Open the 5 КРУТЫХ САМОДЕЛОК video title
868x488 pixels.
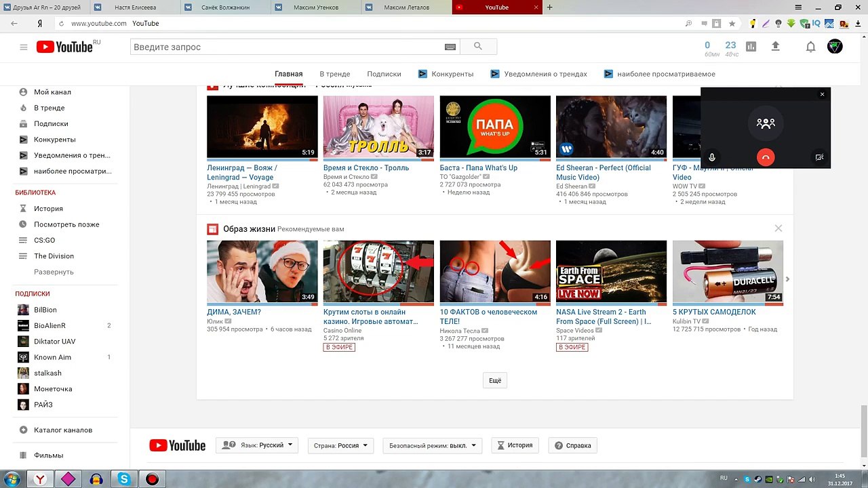coord(714,312)
